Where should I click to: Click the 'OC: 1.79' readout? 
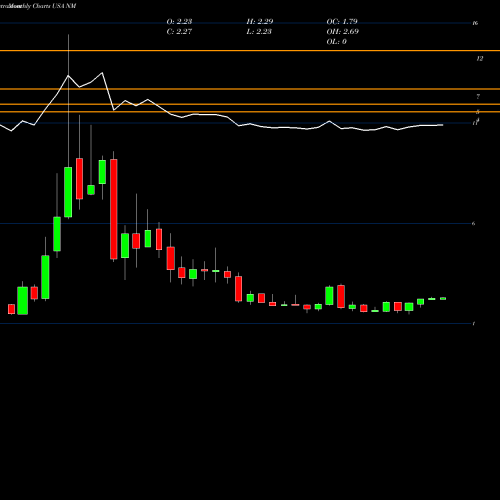tap(342, 21)
